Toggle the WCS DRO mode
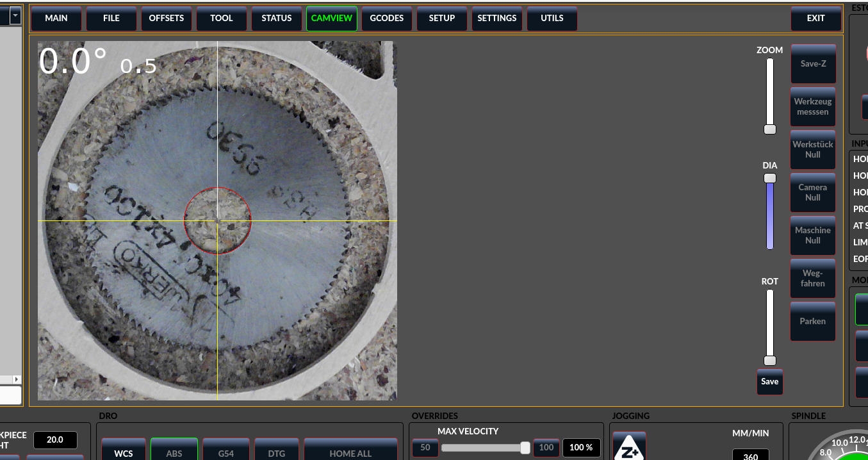Image resolution: width=868 pixels, height=460 pixels. pyautogui.click(x=124, y=450)
